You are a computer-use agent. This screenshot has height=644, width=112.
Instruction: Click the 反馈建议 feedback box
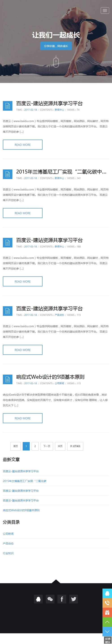(108, 640)
